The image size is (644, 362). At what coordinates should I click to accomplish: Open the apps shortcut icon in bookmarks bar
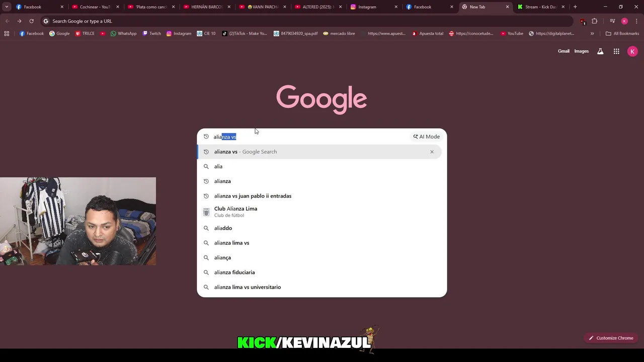pyautogui.click(x=7, y=34)
